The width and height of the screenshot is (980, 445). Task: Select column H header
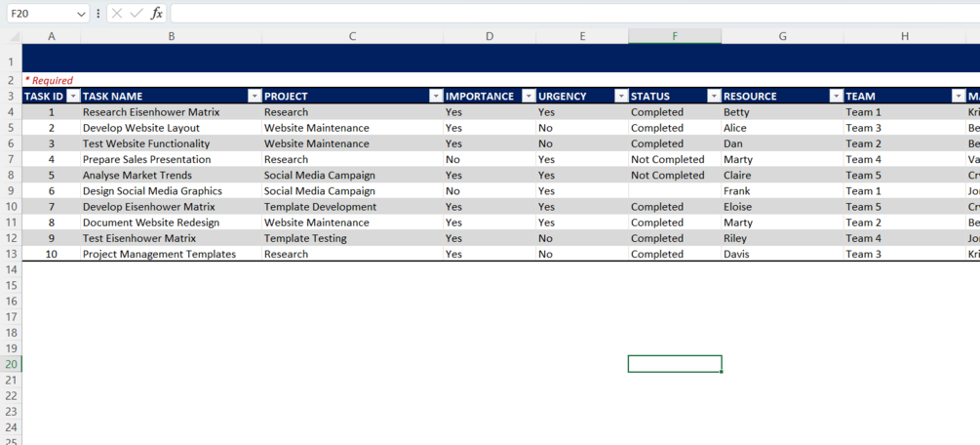point(904,37)
